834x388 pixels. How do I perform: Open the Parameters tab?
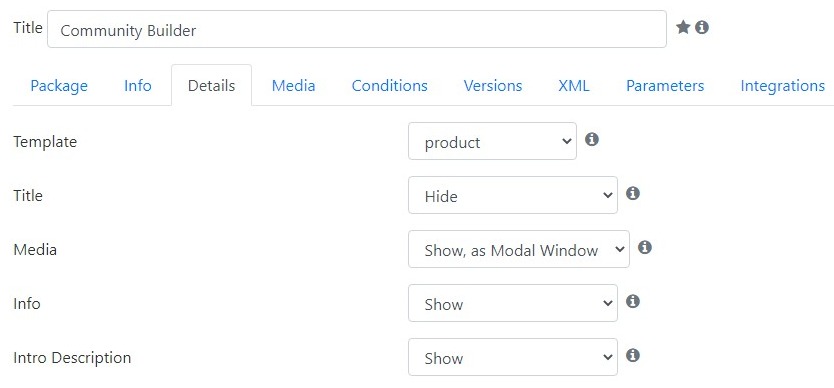pos(665,86)
